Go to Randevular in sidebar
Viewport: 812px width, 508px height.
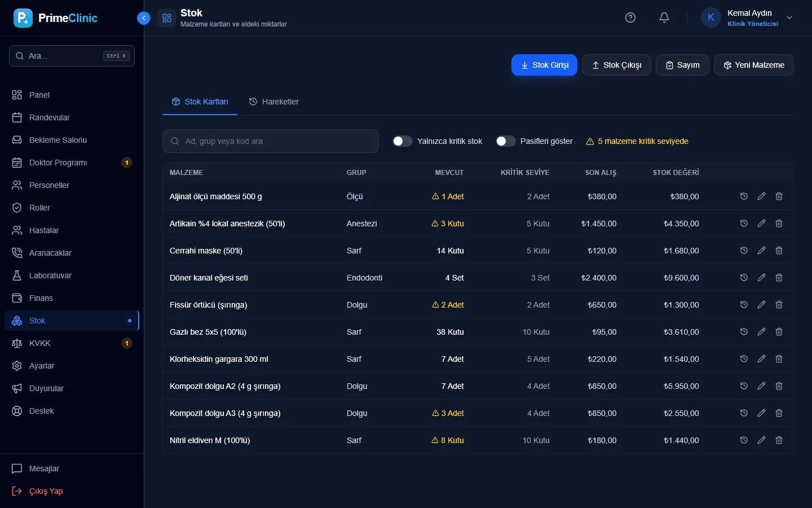(x=72, y=117)
